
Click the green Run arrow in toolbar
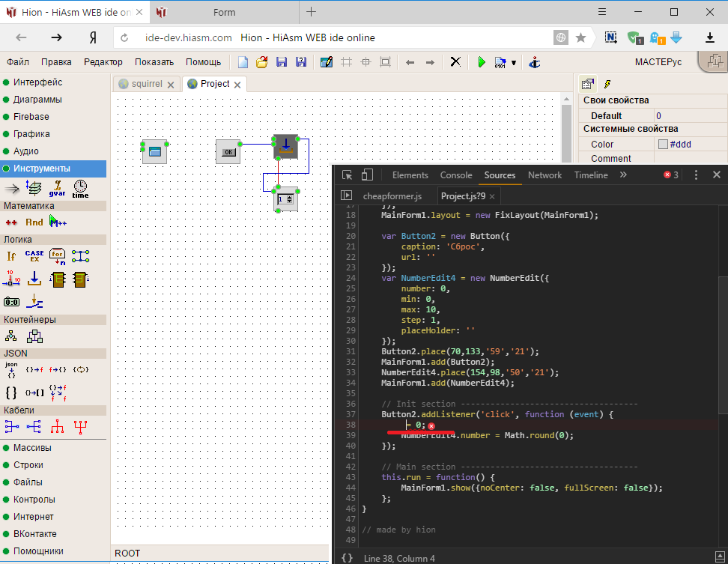coord(482,61)
